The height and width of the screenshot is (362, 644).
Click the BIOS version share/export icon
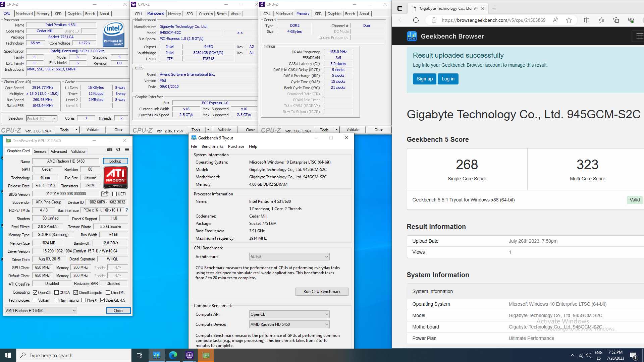[x=105, y=194]
